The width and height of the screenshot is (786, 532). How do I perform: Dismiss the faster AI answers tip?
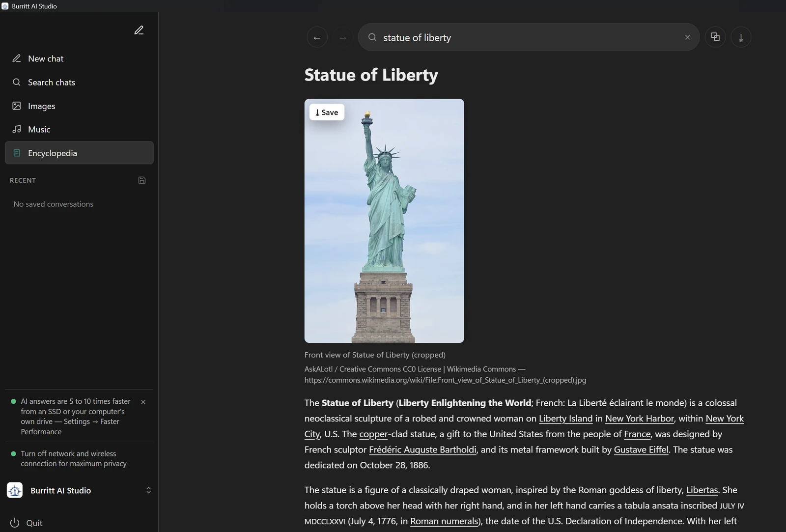pyautogui.click(x=143, y=402)
